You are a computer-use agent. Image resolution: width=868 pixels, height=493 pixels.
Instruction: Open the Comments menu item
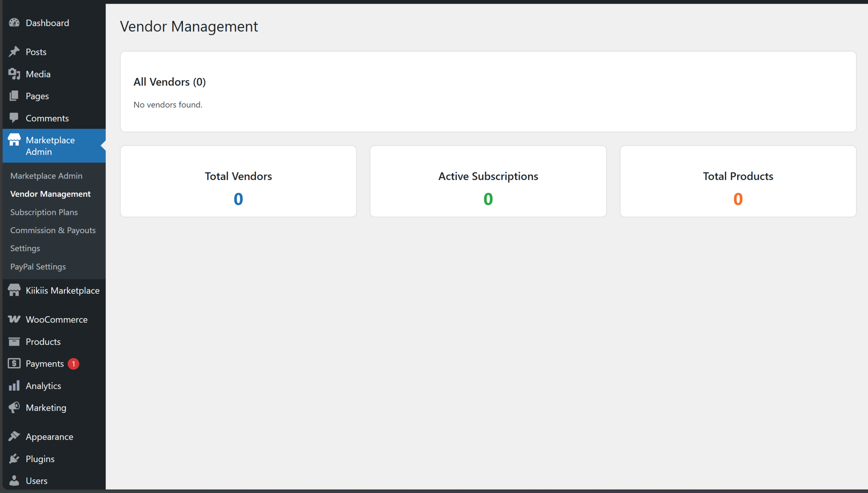click(54, 118)
